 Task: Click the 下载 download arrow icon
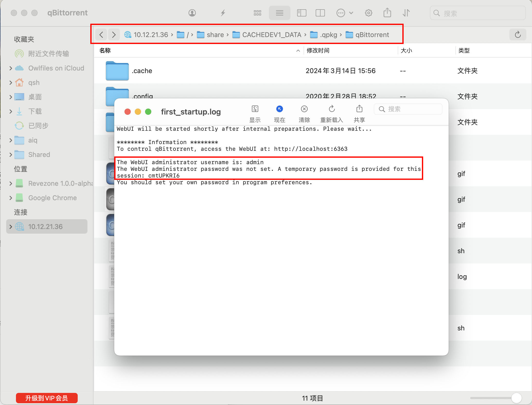point(19,111)
